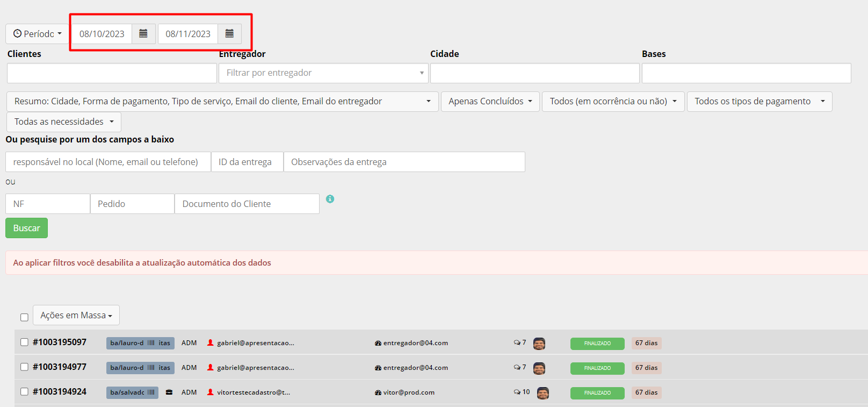
Task: Click the Clientes filter input field
Action: pyautogui.click(x=112, y=73)
